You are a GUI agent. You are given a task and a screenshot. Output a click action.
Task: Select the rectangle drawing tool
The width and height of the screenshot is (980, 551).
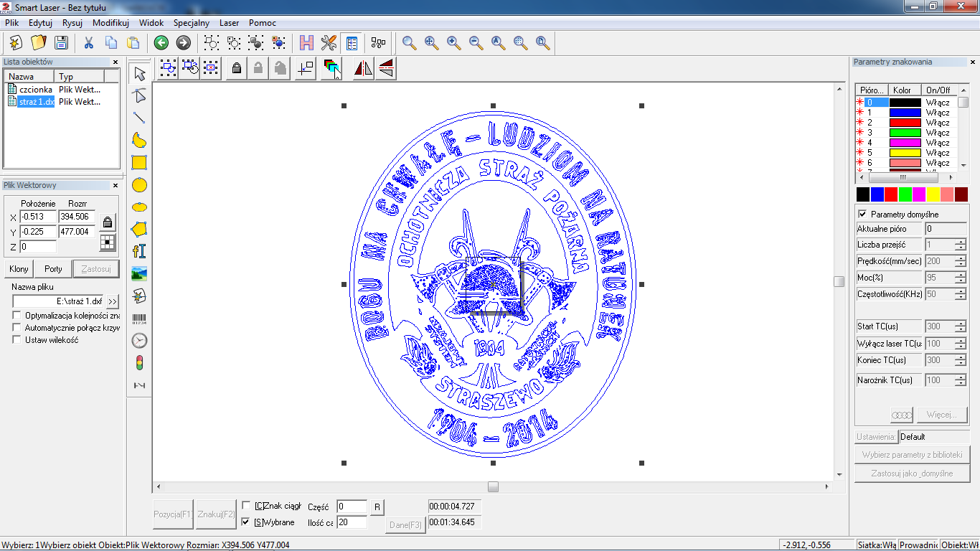[139, 162]
